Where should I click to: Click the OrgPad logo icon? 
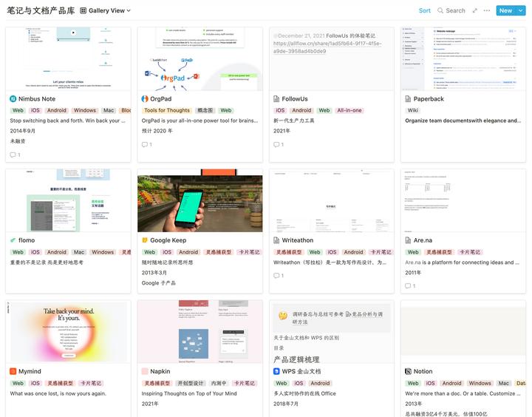[145, 99]
